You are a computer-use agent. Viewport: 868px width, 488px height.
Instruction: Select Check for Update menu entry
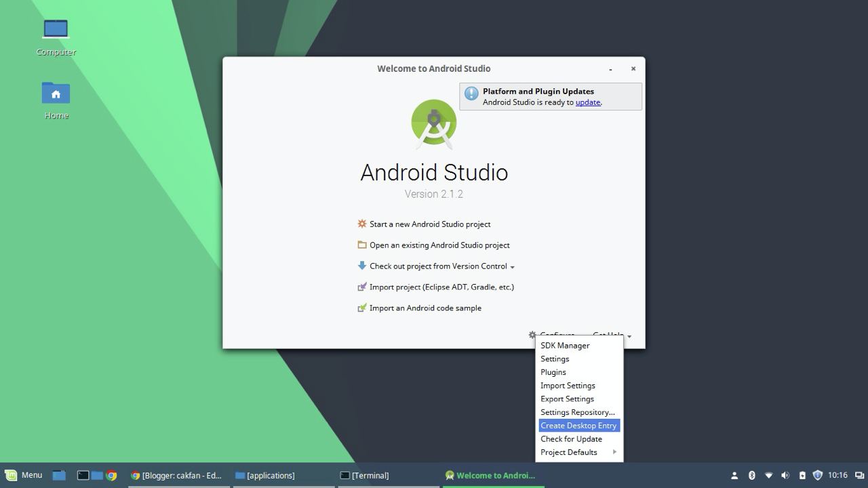(x=579, y=439)
